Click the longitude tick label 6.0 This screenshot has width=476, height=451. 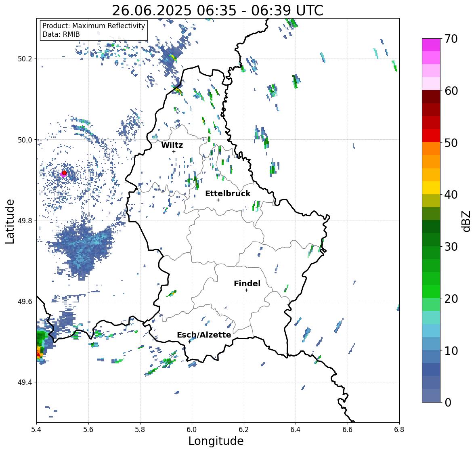192,430
